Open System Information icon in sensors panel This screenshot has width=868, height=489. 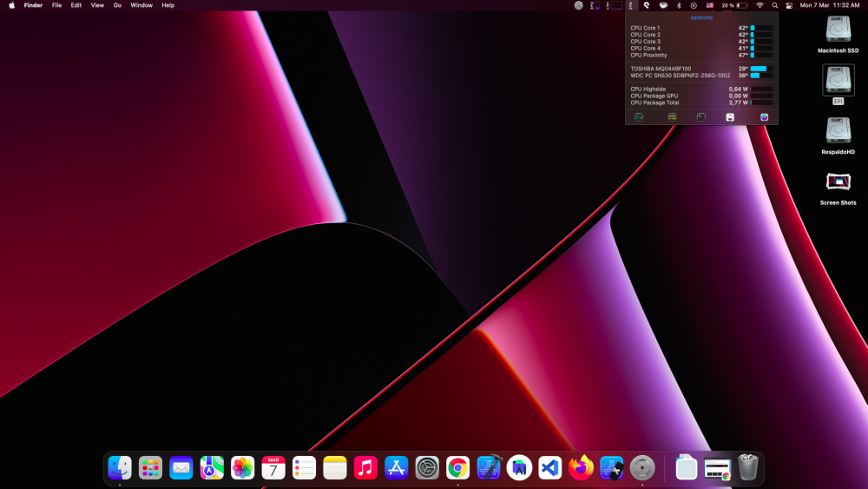(x=730, y=117)
